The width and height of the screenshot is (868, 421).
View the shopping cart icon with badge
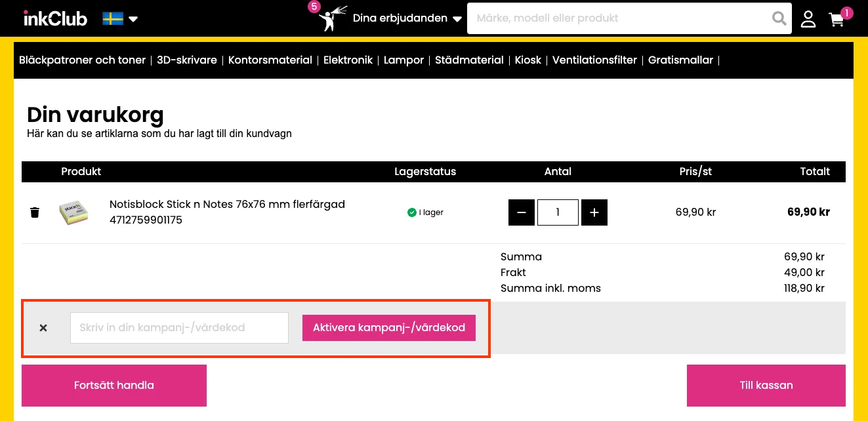pyautogui.click(x=836, y=20)
